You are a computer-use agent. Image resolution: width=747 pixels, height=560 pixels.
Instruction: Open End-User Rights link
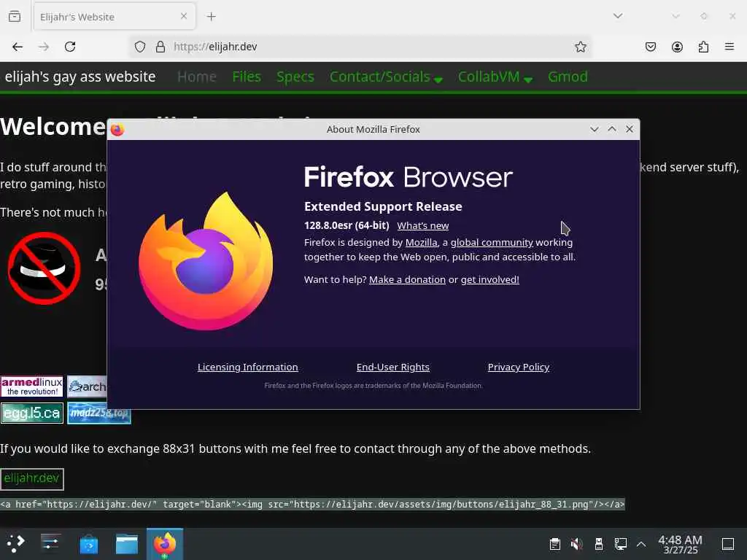pos(393,367)
